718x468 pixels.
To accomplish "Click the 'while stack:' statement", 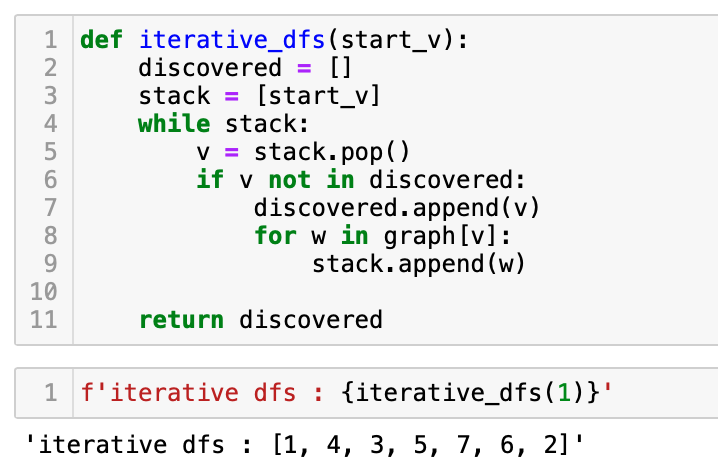I will 224,124.
